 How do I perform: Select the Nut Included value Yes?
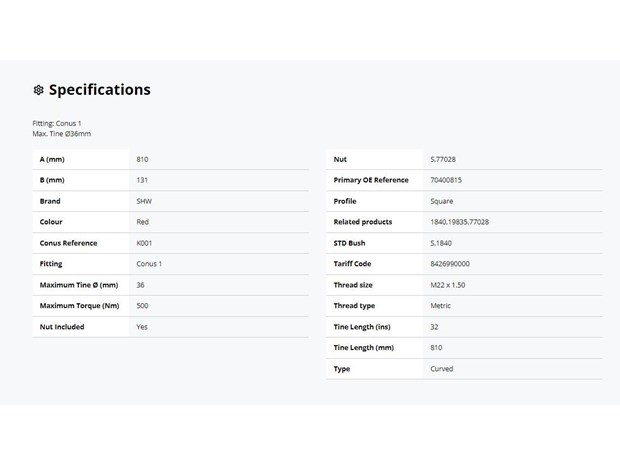142,327
